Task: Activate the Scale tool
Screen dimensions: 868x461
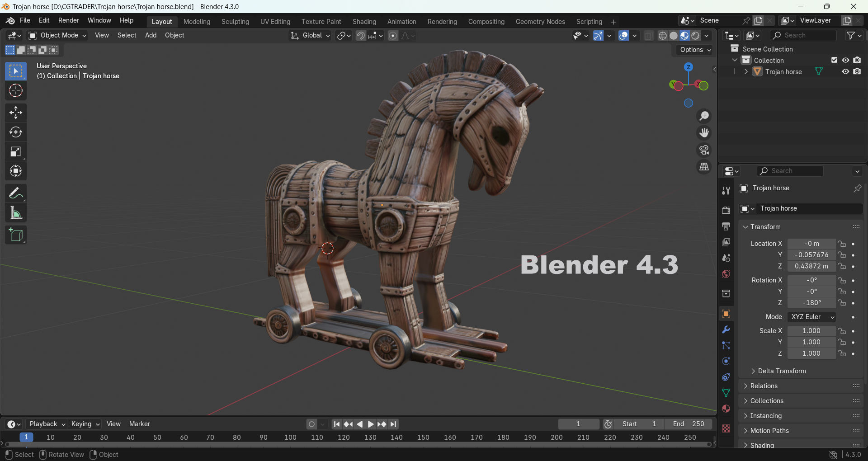Action: pos(16,151)
